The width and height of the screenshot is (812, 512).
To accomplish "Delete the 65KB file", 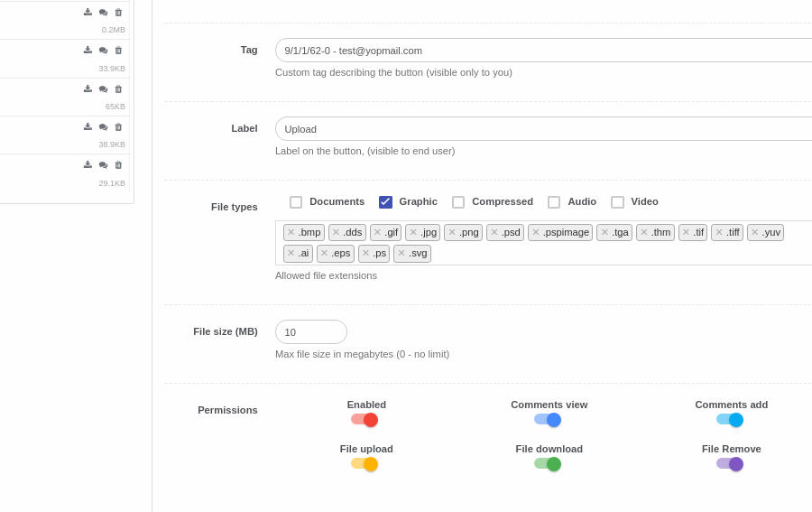I will [x=118, y=89].
